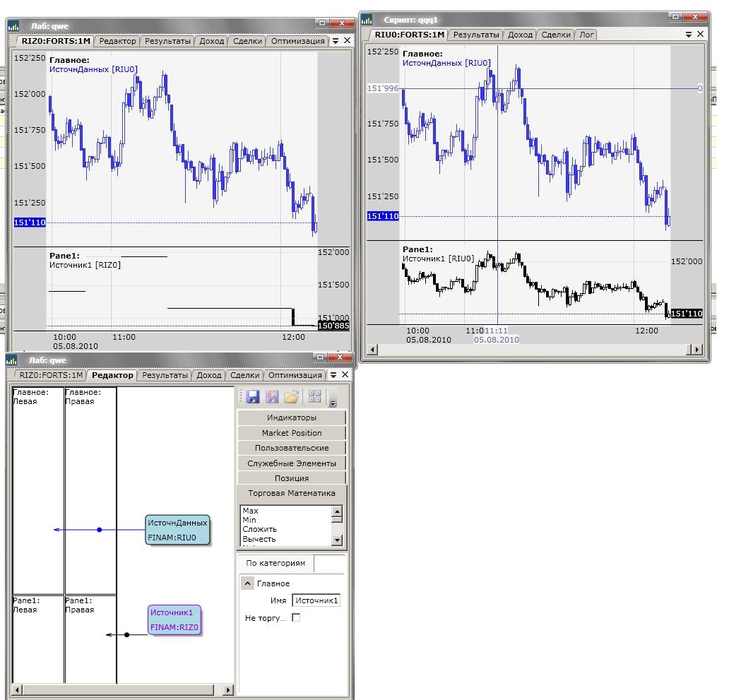Open Результаты tab in top Лаб: qwe window

pos(167,41)
